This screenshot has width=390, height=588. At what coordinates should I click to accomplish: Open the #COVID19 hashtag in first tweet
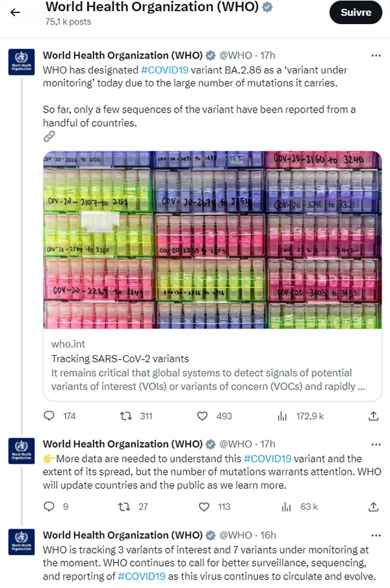coord(164,70)
